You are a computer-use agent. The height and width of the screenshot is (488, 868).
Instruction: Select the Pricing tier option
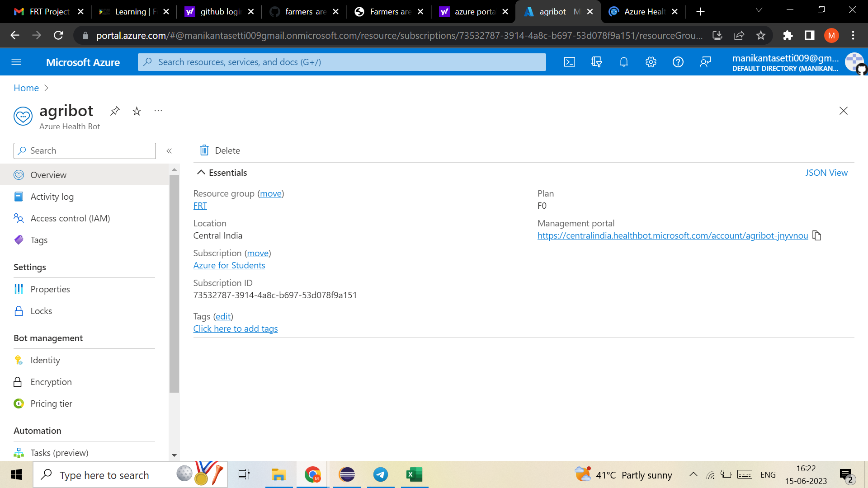click(x=51, y=404)
